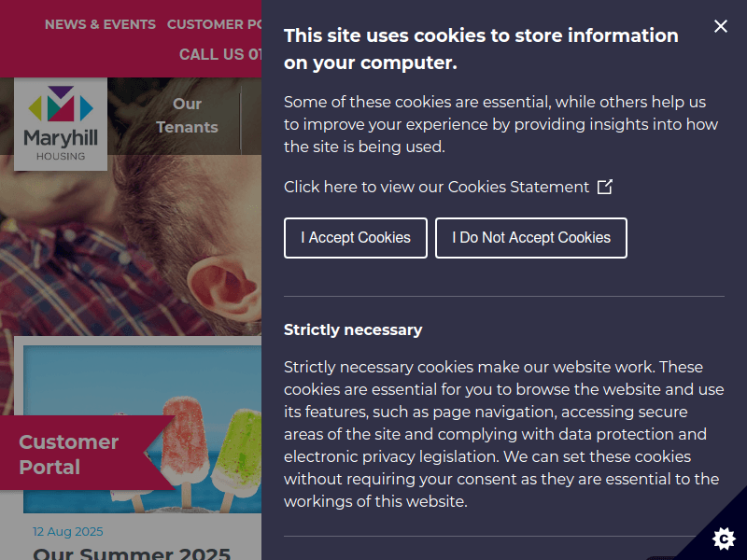
Task: Click the Strictly necessary section heading
Action: (x=353, y=329)
